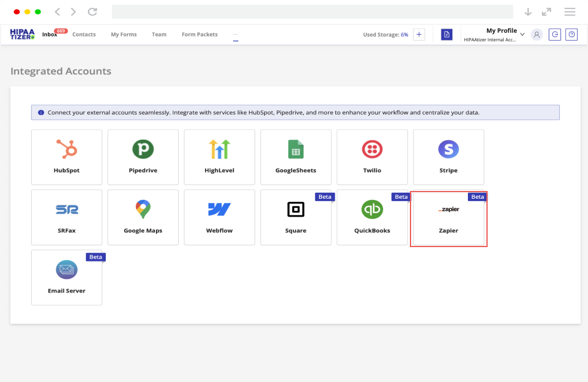Screen dimensions: 588x382
Task: Open the SRFax integration card
Action: point(67,217)
